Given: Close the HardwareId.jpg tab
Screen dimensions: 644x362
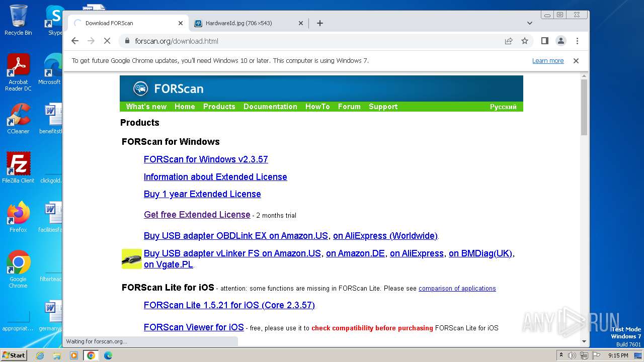Looking at the screenshot, I should [x=301, y=23].
